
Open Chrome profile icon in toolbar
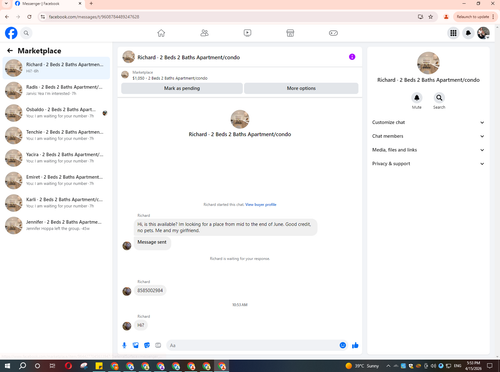(x=446, y=17)
